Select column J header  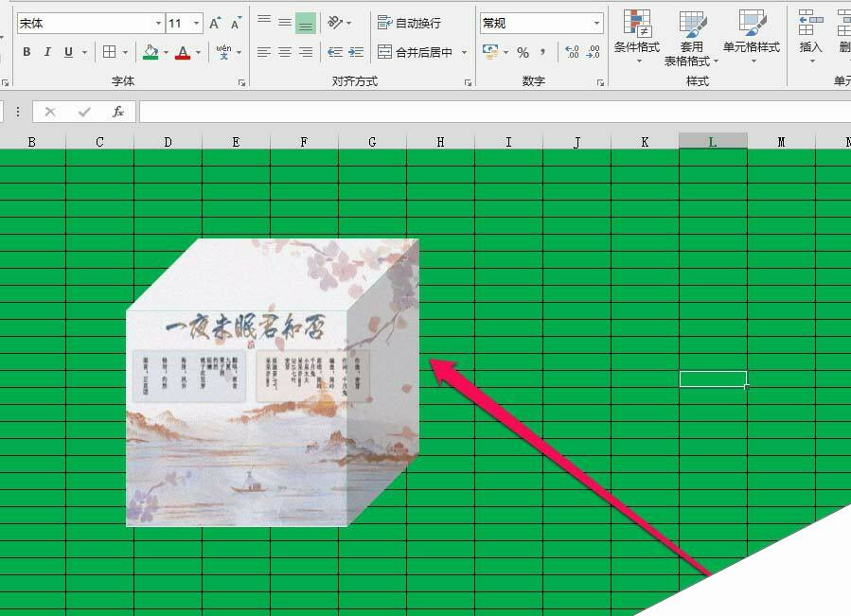[576, 142]
